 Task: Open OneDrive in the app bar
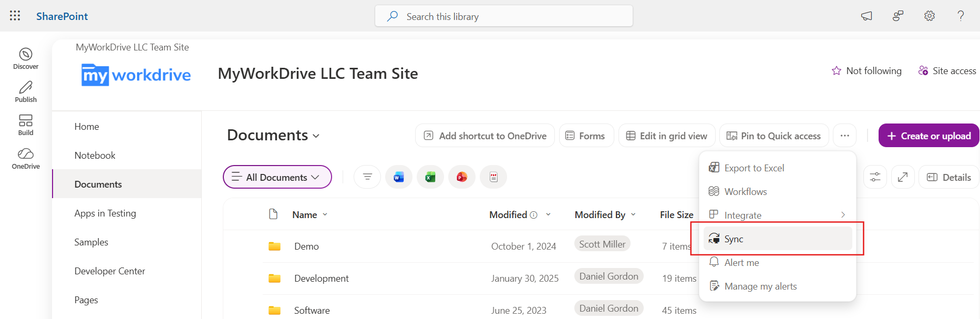coord(26,159)
